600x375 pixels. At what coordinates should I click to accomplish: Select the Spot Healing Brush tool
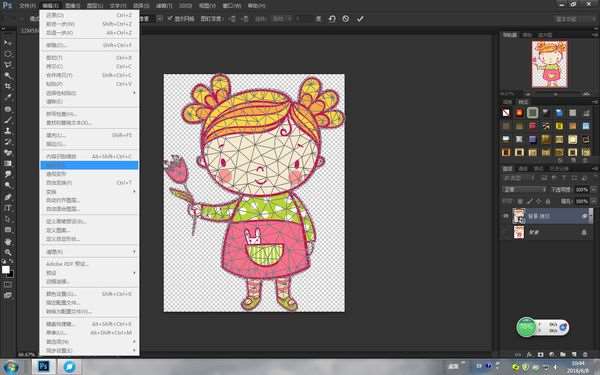point(8,109)
